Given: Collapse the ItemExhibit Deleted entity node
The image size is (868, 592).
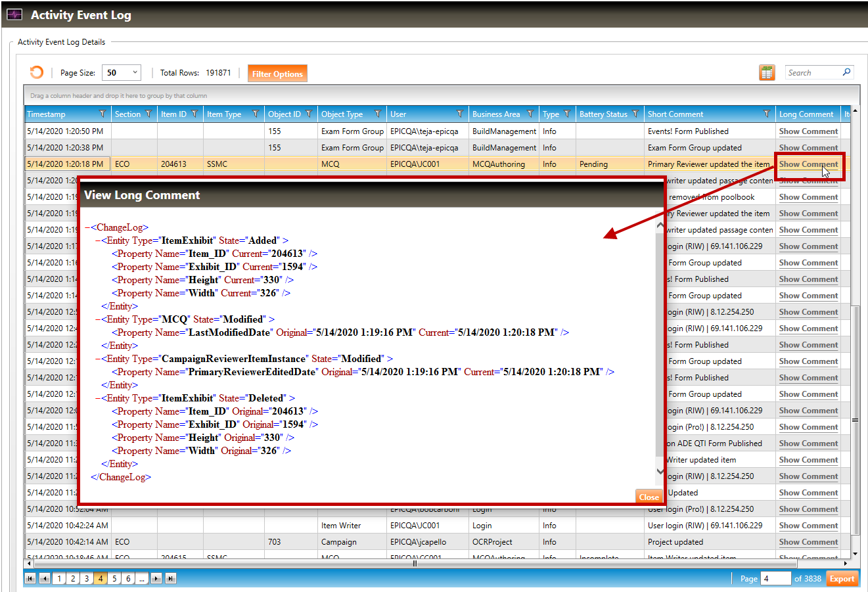Looking at the screenshot, I should coord(98,399).
